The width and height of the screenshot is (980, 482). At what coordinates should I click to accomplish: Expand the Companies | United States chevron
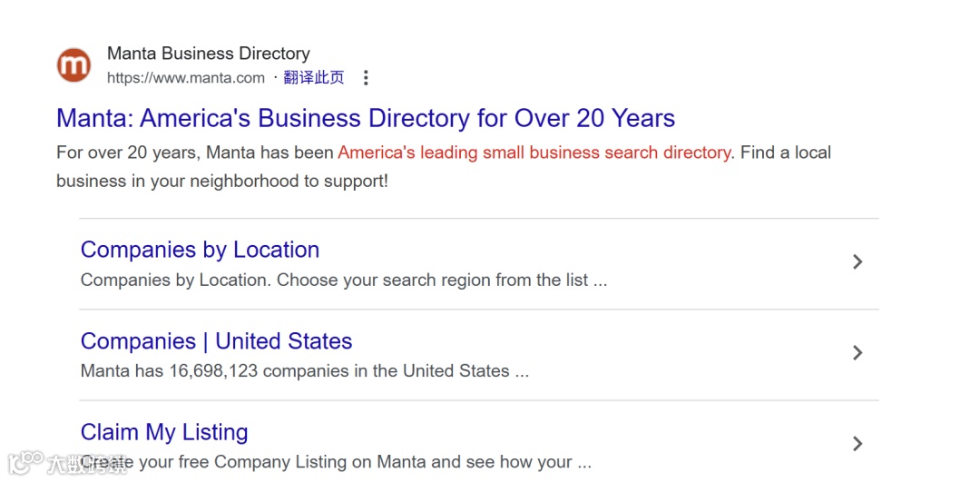coord(857,353)
